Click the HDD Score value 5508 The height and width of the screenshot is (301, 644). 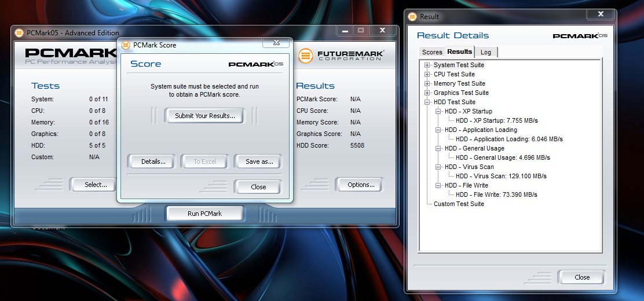click(x=357, y=145)
